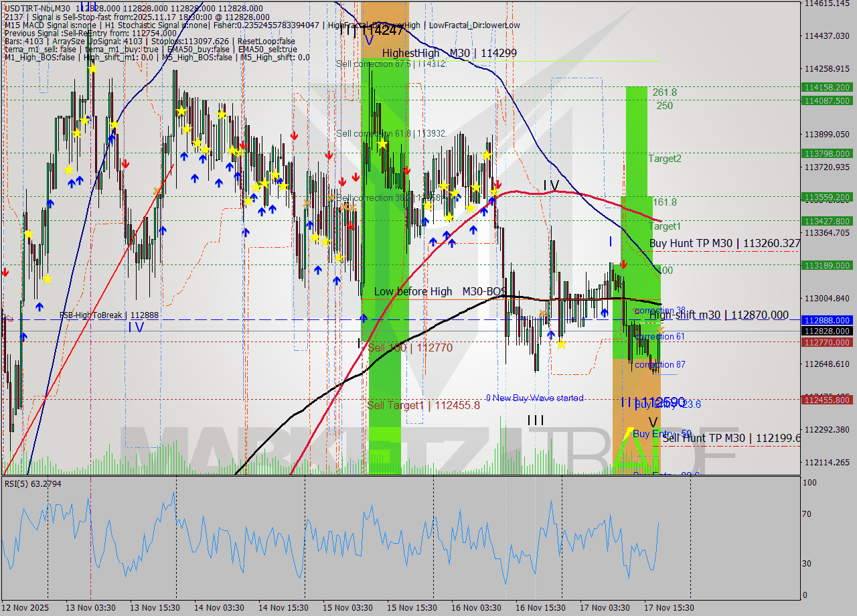This screenshot has width=857, height=616.
Task: Click the blue up arrow near the 17 Nov low
Action: (x=605, y=311)
